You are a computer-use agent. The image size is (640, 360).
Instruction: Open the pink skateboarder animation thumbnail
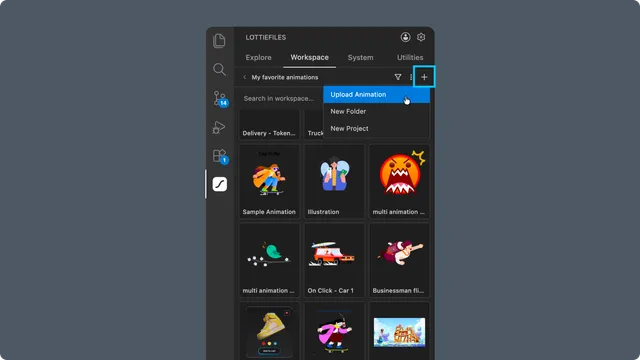(334, 331)
